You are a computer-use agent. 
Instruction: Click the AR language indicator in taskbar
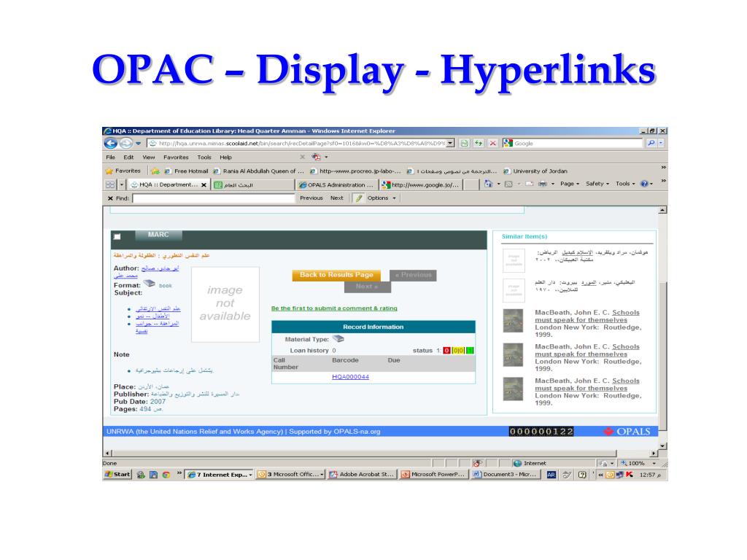tap(551, 475)
